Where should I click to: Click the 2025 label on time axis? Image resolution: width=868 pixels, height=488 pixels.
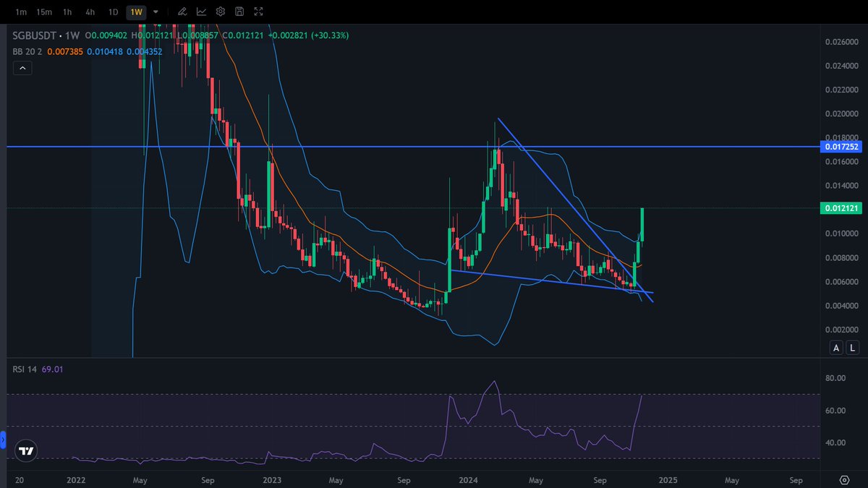[668, 479]
